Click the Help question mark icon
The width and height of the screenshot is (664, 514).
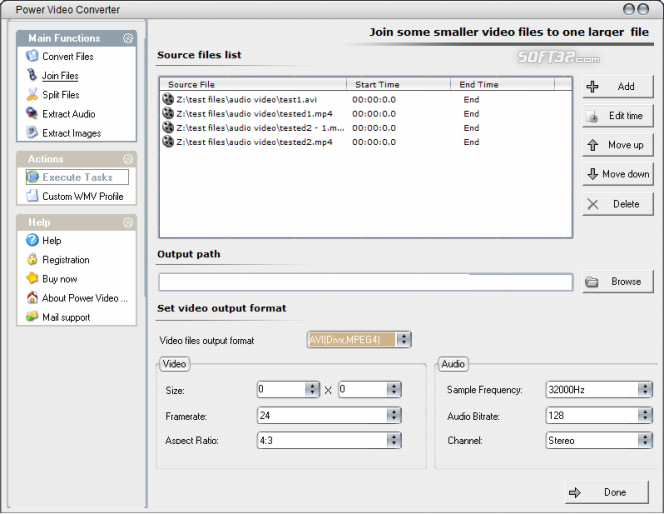(x=32, y=240)
